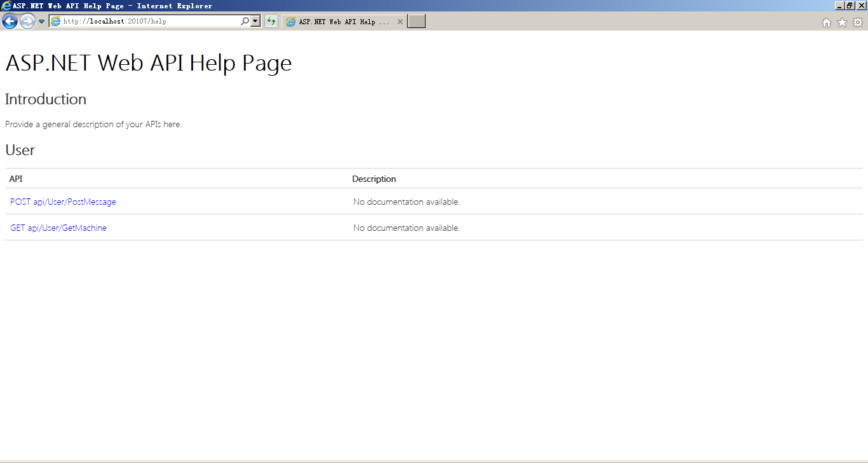Click PostMessage row's No documentation available text
The height and width of the screenshot is (463, 868).
407,202
